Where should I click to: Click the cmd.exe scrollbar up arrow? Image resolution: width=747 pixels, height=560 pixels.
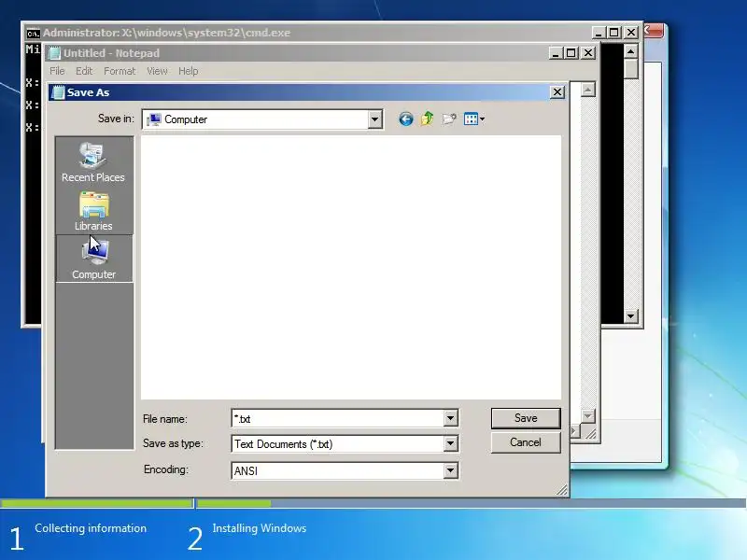[631, 51]
